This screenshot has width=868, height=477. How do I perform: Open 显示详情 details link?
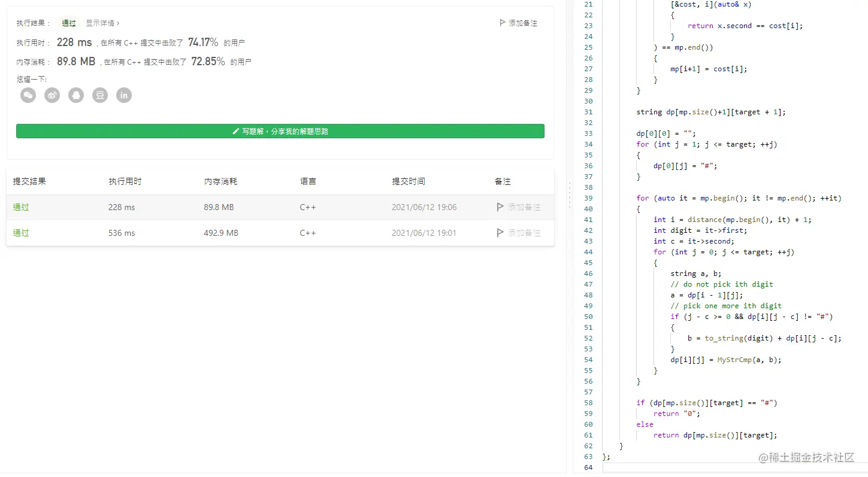102,23
